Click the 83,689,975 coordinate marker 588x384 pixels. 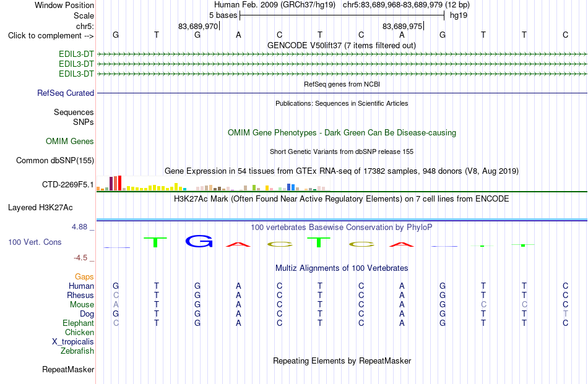[402, 26]
